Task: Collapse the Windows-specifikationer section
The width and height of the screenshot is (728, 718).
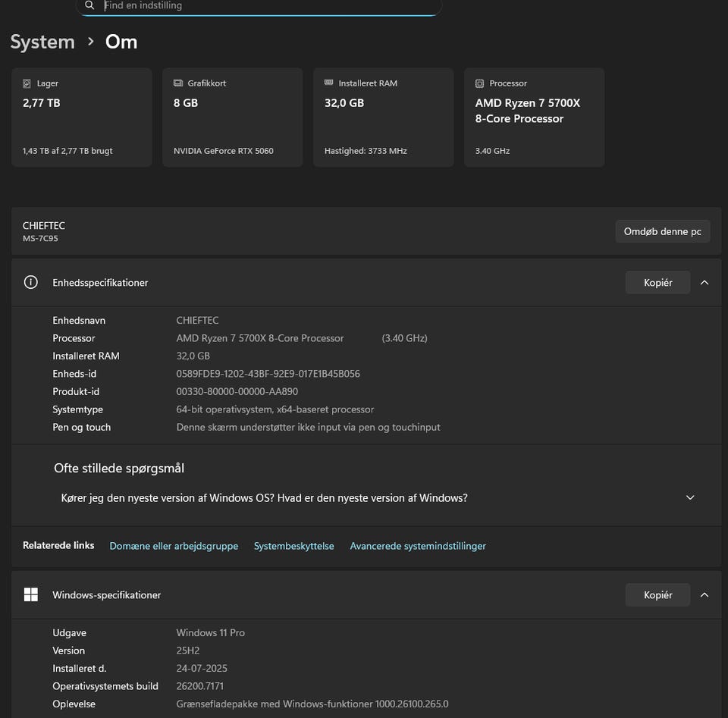Action: (704, 595)
